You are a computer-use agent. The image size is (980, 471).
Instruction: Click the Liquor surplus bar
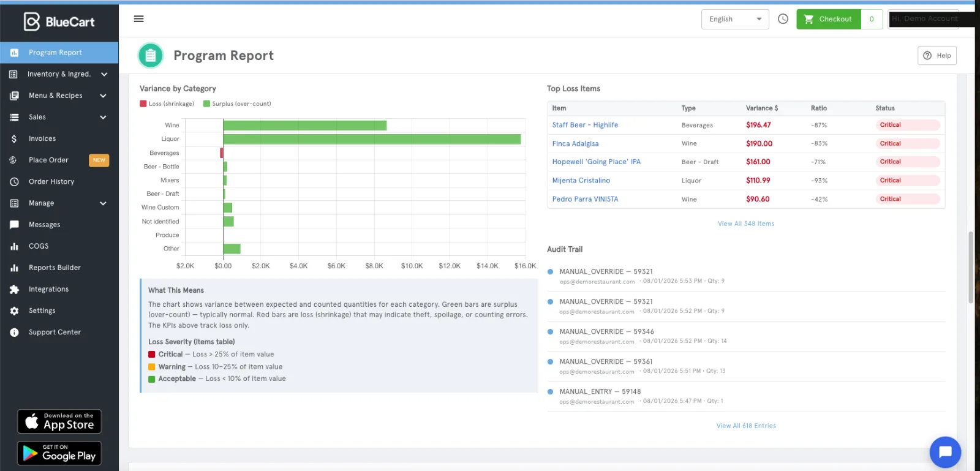[372, 139]
